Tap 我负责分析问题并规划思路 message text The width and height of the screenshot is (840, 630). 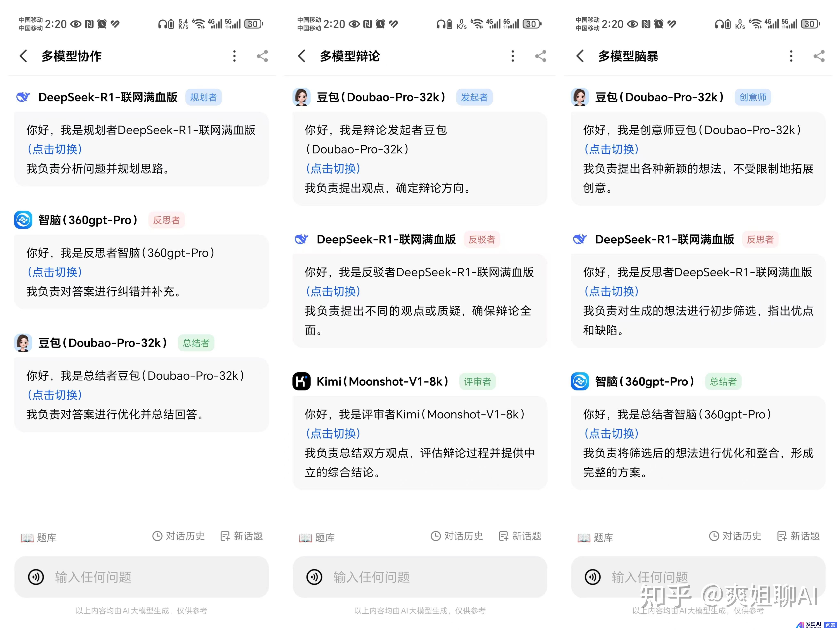98,169
